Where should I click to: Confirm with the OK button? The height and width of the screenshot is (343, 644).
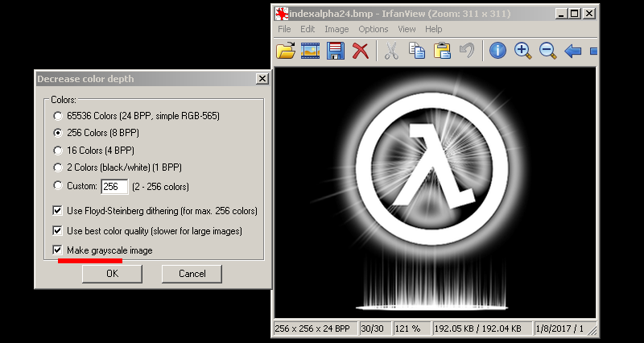pos(112,274)
